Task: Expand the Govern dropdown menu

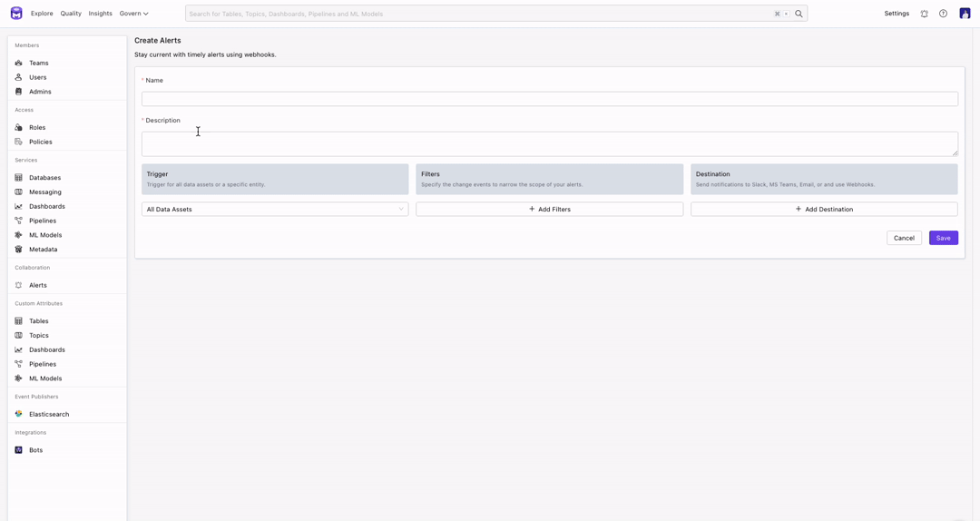Action: tap(133, 14)
